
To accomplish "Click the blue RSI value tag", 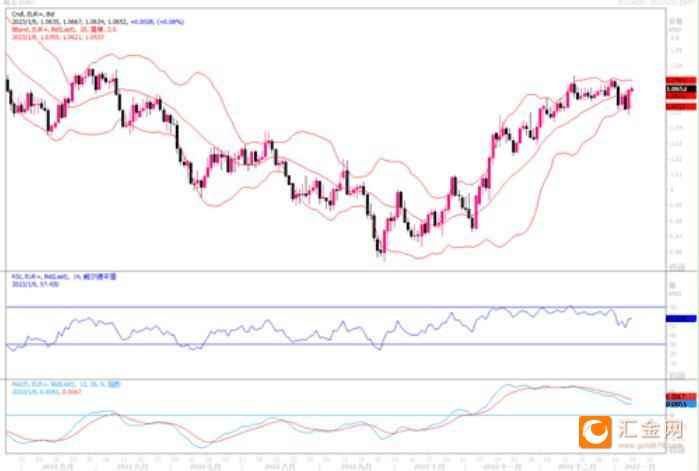I will pos(681,319).
